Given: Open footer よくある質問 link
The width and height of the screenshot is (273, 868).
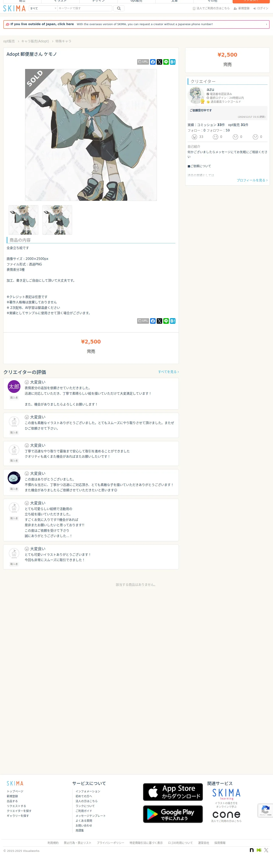Looking at the screenshot, I should (84, 821).
